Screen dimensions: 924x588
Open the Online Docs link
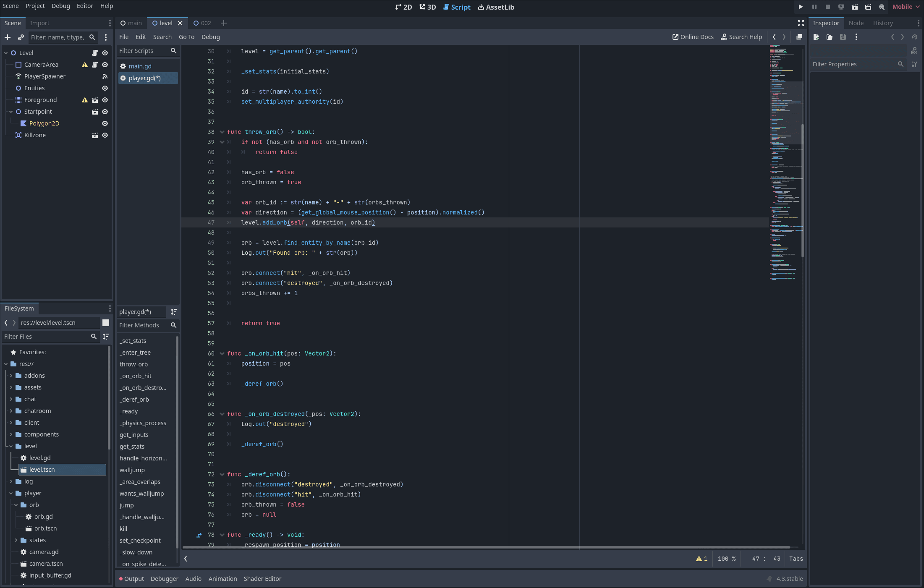point(693,37)
